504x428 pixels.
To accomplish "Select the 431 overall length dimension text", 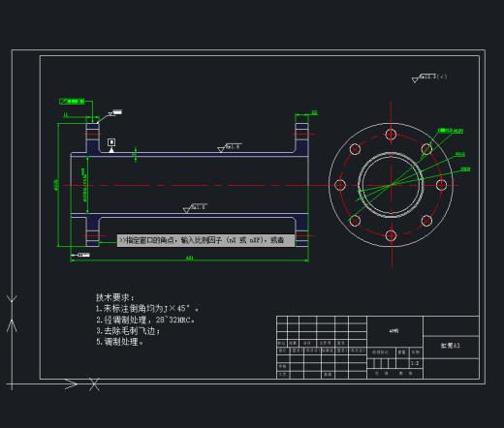I will pos(190,258).
